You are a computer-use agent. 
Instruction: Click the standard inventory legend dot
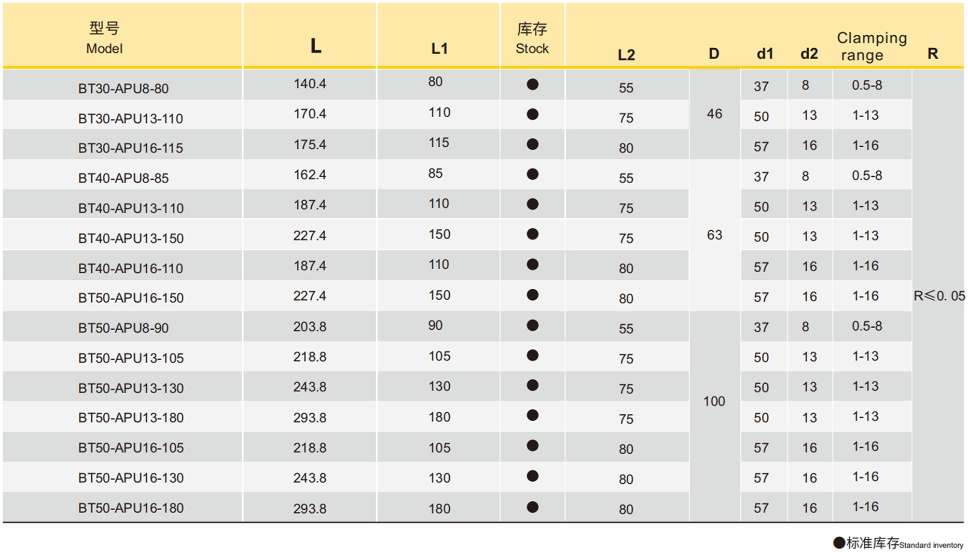[x=839, y=543]
